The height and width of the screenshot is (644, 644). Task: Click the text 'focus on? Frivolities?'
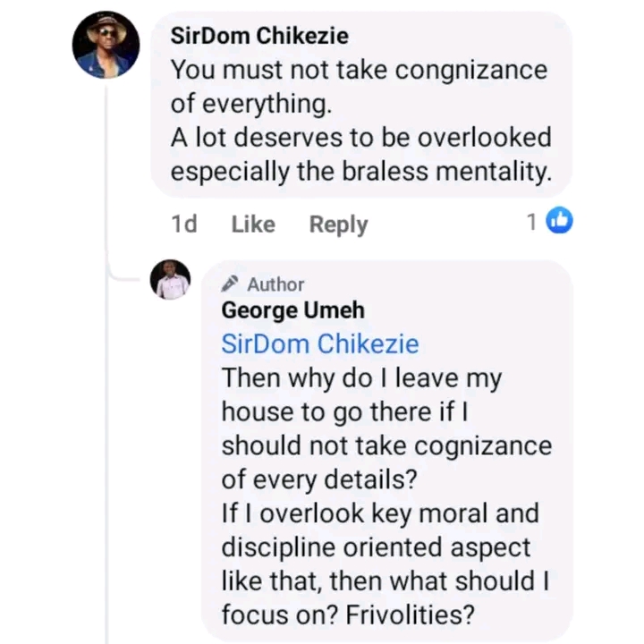(x=346, y=615)
